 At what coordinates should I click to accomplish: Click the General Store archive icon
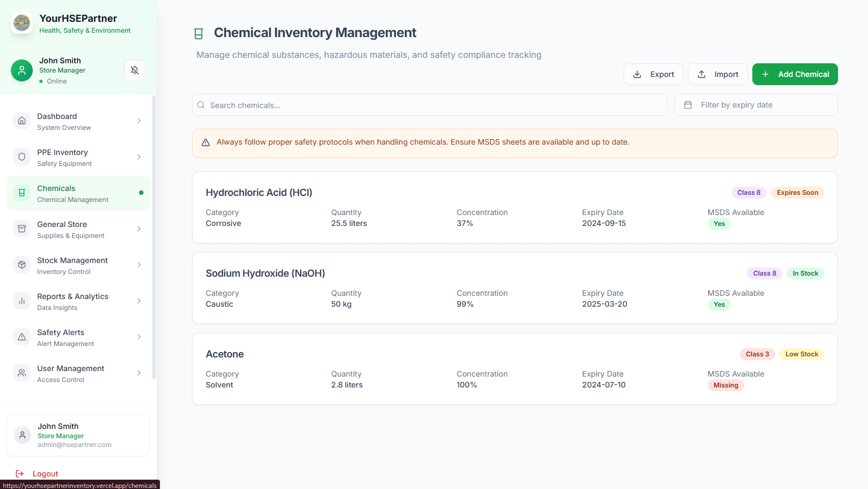(22, 229)
